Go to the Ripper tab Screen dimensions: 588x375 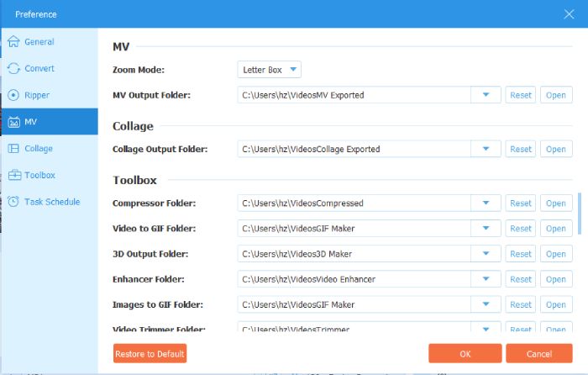[x=37, y=95]
